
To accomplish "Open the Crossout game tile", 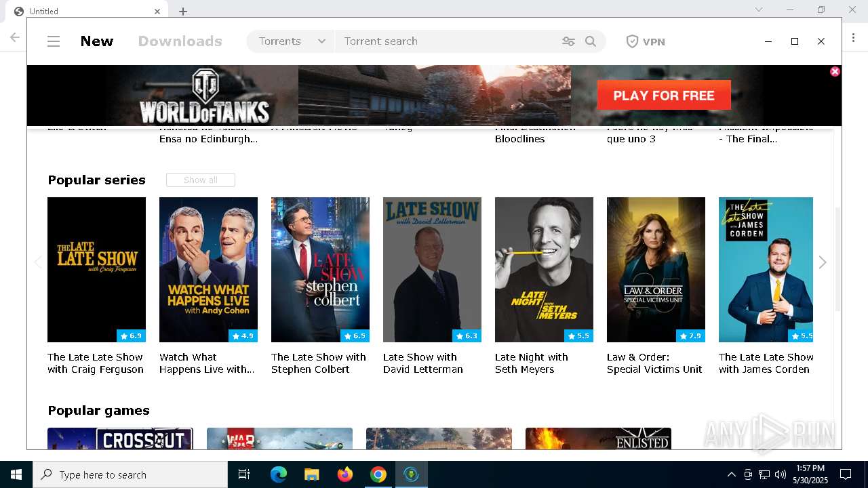I will [120, 439].
